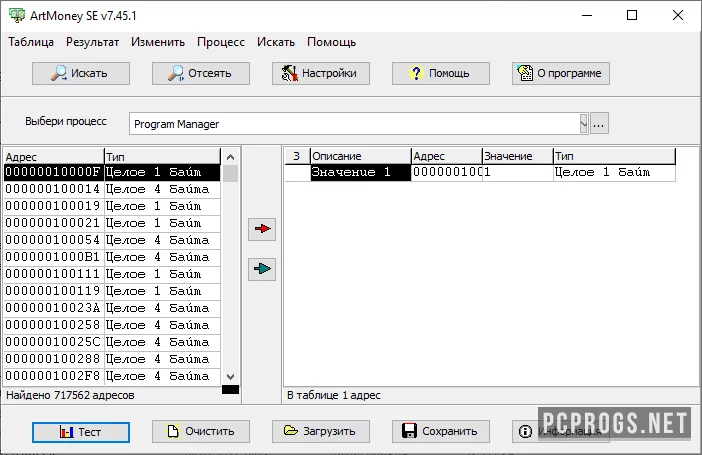Image resolution: width=702 pixels, height=455 pixels.
Task: Click value cell 1 in table row
Action: [x=518, y=172]
